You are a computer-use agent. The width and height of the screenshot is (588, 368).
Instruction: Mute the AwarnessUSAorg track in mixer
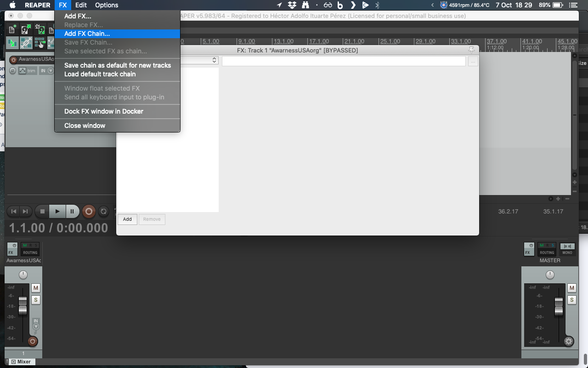(x=35, y=288)
